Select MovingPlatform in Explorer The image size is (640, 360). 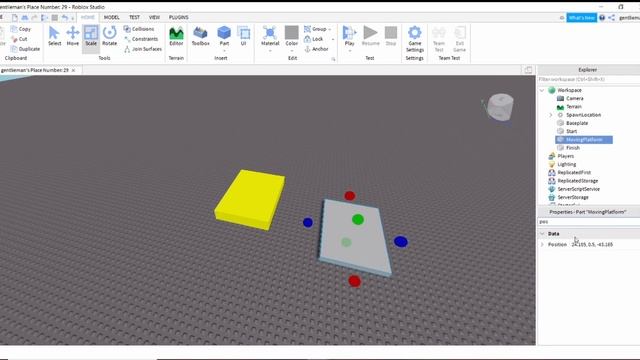coord(584,140)
